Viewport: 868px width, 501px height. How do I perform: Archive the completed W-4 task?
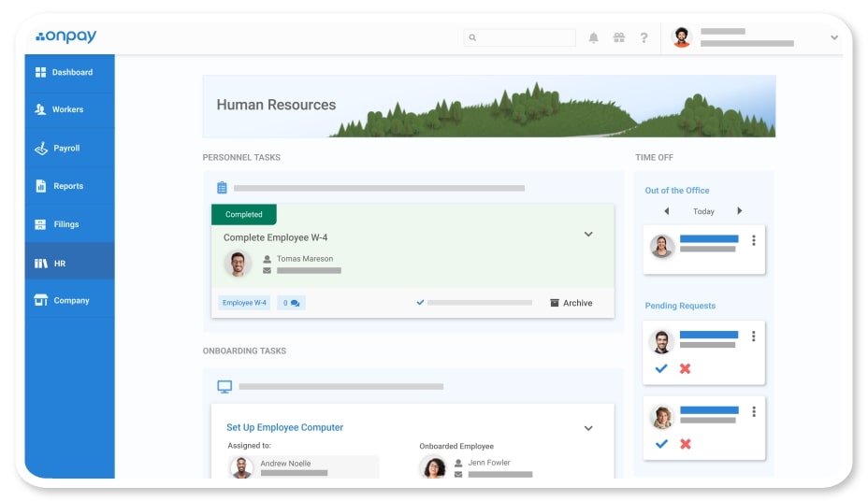point(571,303)
